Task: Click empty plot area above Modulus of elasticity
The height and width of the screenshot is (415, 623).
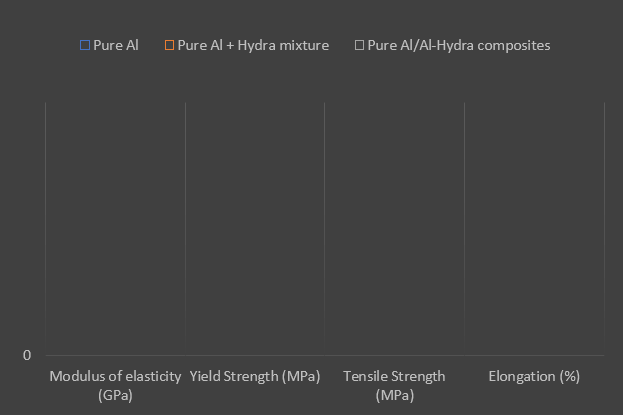Action: click(115, 228)
